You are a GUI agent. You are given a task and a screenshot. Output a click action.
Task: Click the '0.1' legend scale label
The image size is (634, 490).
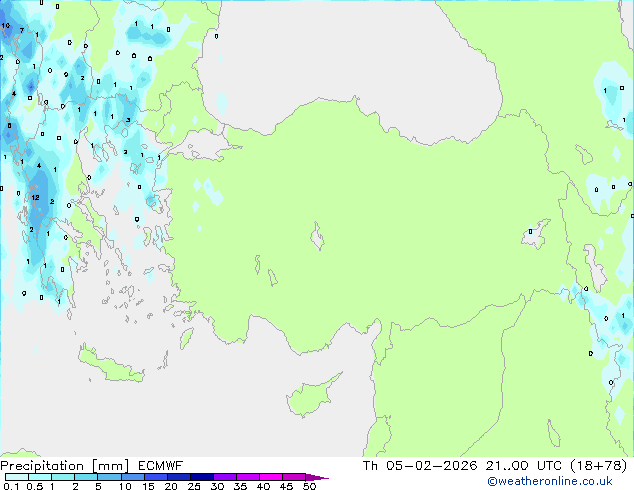[11, 486]
